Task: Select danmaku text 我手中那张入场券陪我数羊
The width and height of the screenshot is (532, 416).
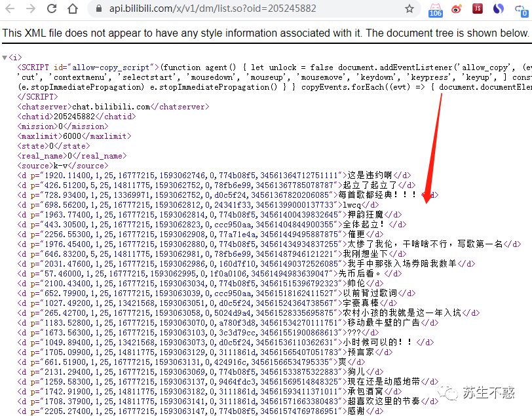Action: [402, 263]
